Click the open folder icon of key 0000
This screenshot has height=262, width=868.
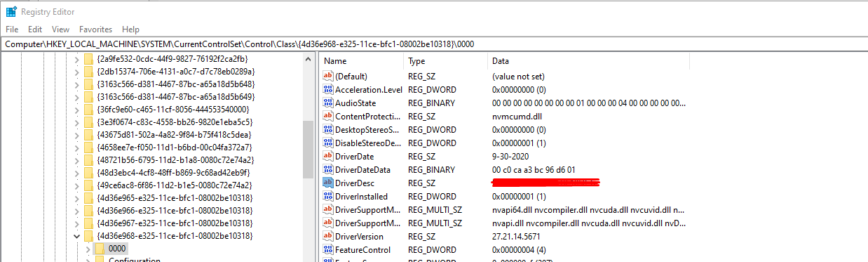coord(100,248)
